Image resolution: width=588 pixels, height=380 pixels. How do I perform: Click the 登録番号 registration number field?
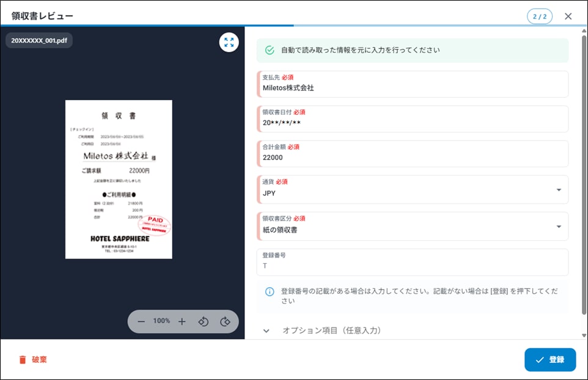[x=413, y=266]
